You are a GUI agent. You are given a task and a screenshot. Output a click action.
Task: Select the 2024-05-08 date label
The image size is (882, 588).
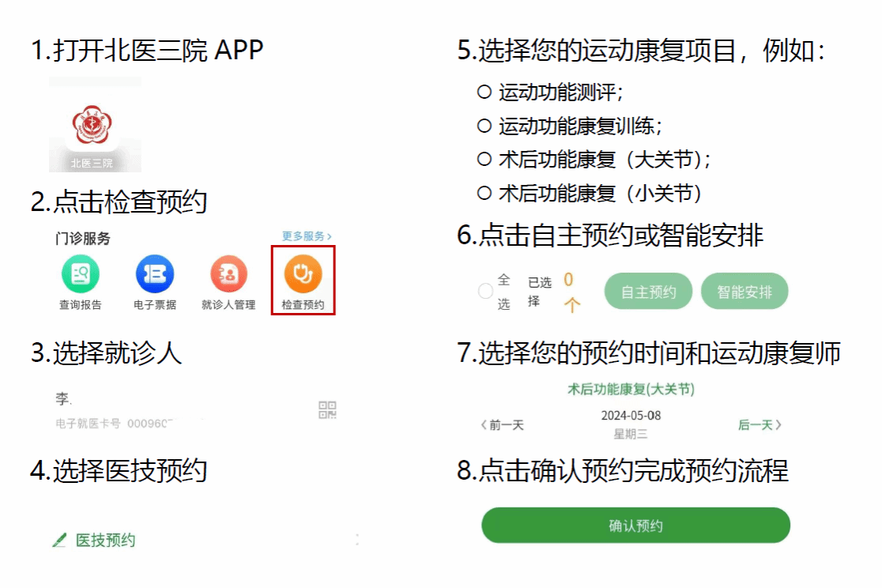pos(631,415)
